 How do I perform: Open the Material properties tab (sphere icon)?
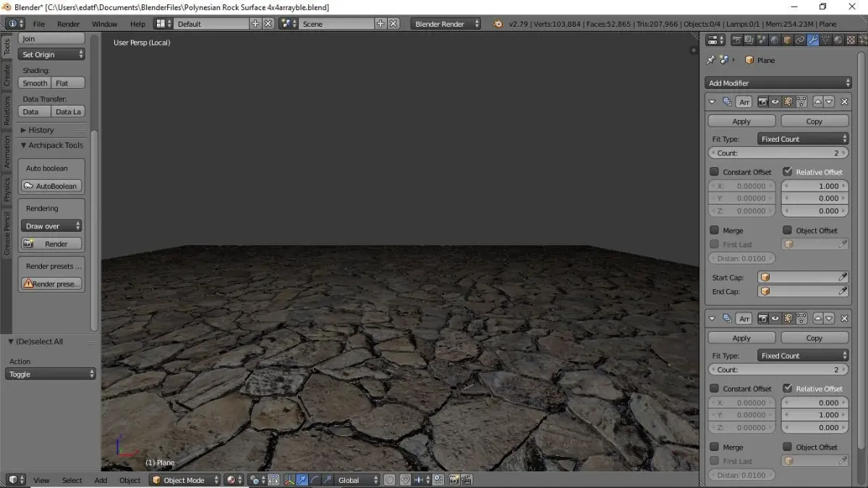pos(838,40)
